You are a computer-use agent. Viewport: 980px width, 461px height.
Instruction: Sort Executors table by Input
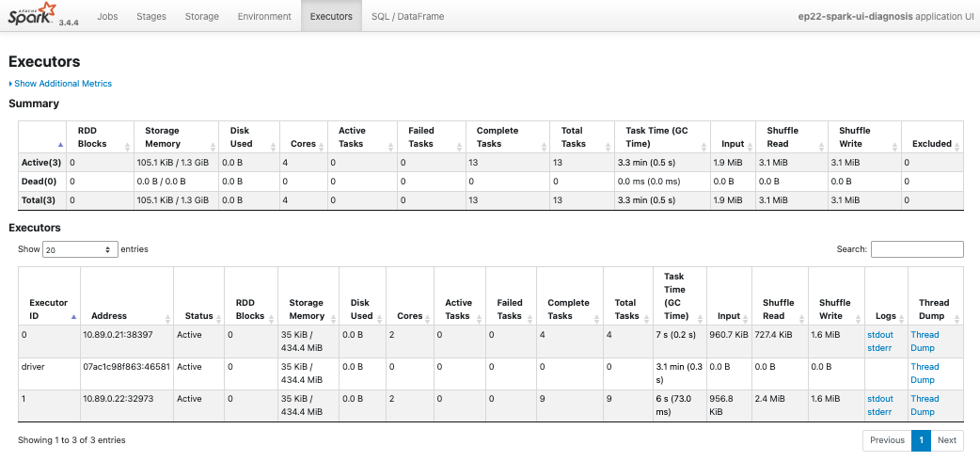click(x=730, y=295)
